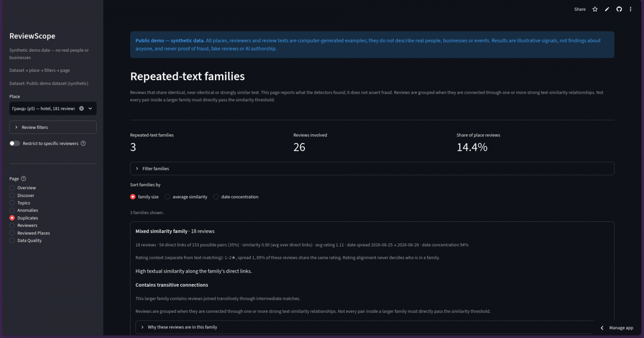Select the Anomalies page radio
The image size is (644, 338).
12,210
